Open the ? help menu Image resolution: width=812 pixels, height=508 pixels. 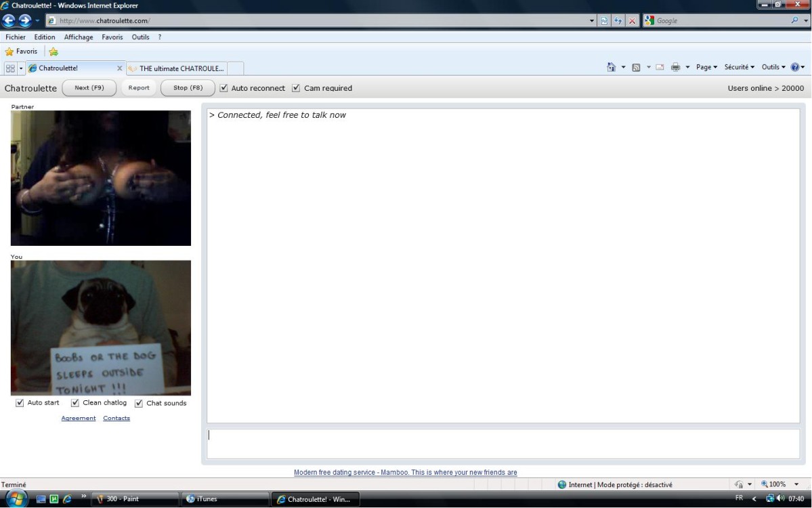coord(160,37)
